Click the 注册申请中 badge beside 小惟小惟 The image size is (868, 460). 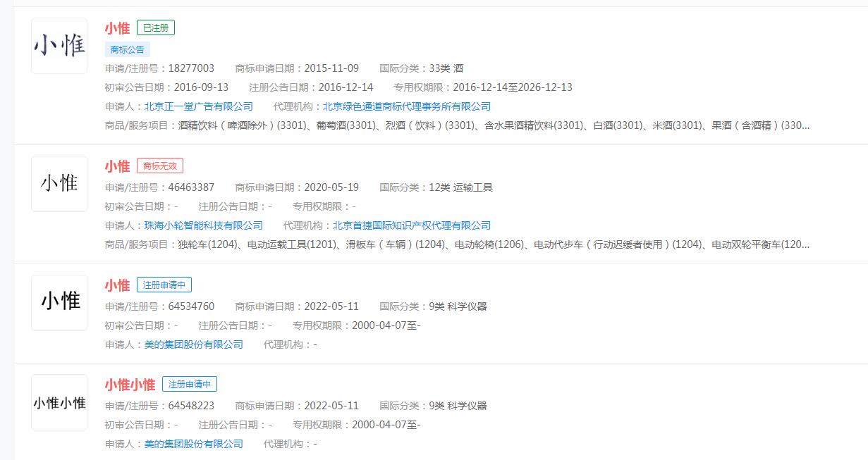click(190, 385)
